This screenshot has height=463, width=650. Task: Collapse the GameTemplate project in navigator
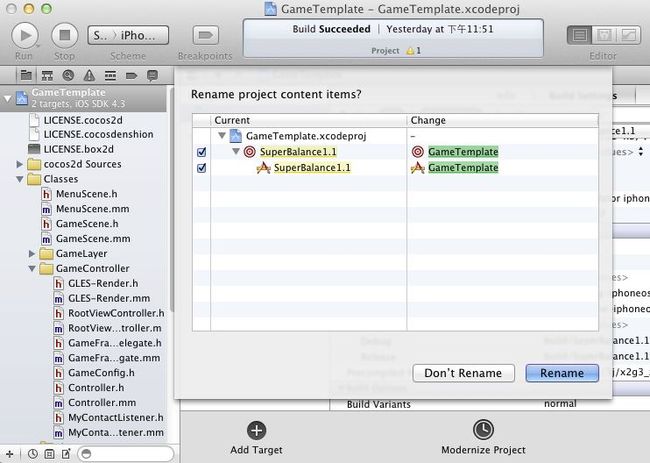[x=7, y=98]
